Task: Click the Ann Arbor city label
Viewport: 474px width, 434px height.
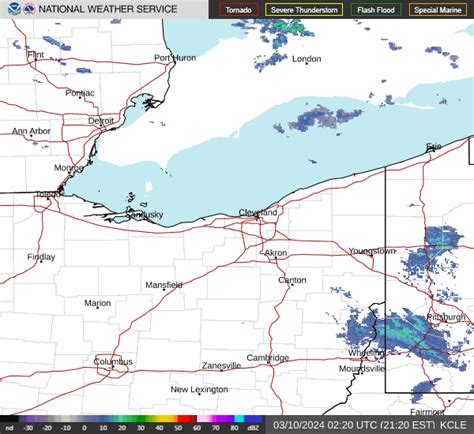Action: pyautogui.click(x=31, y=131)
